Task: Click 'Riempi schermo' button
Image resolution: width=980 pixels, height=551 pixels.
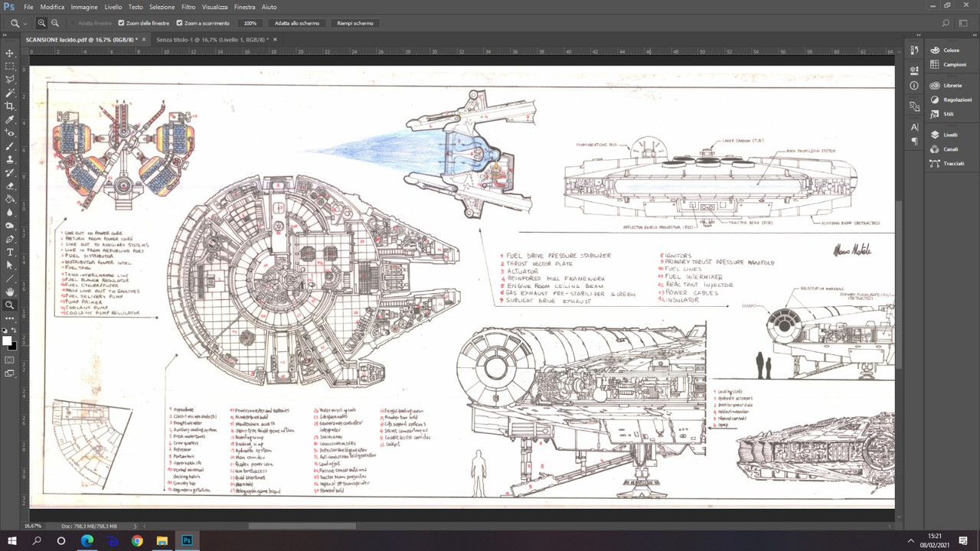Action: pos(355,23)
